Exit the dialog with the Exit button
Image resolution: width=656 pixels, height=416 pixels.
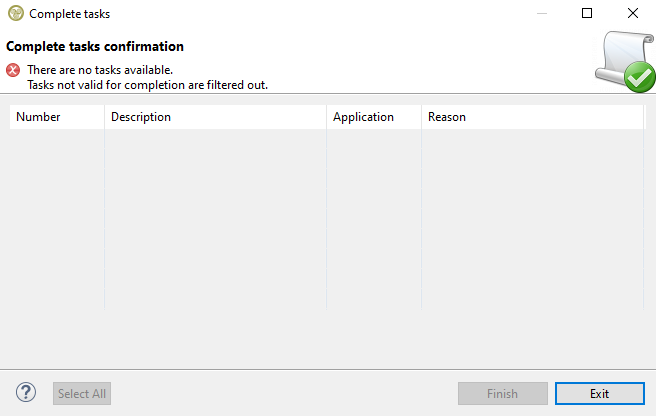[x=599, y=394]
